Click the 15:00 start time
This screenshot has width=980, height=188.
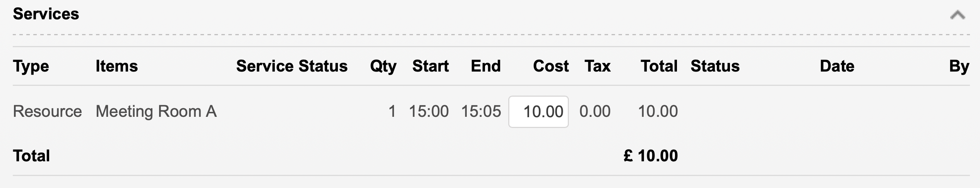[429, 111]
